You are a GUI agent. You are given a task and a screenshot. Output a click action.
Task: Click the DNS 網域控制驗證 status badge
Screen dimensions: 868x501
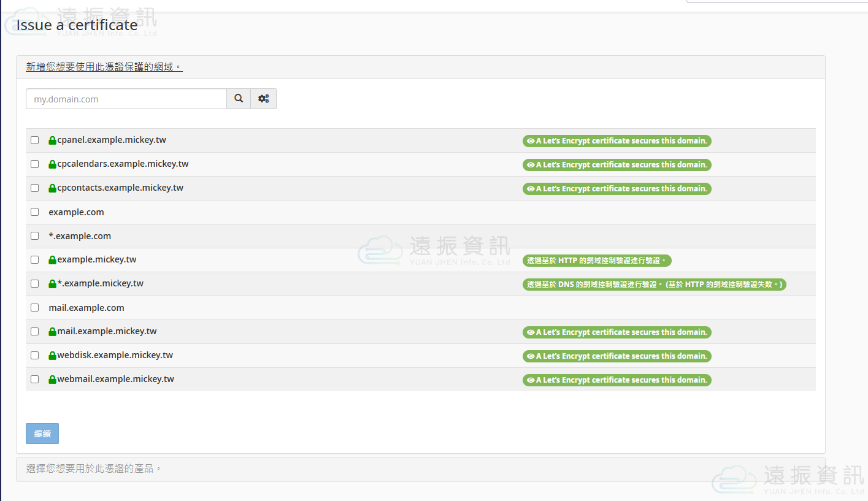pyautogui.click(x=654, y=285)
